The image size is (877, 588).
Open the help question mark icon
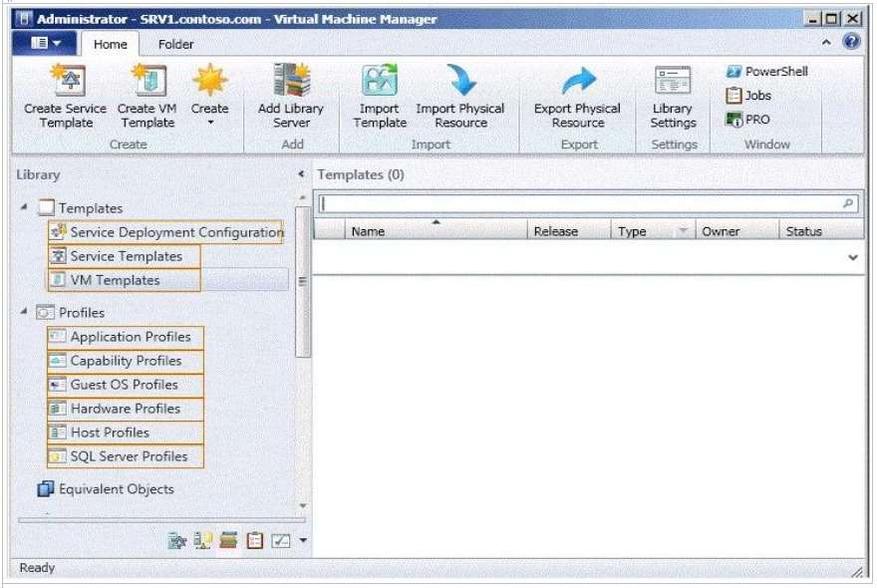(851, 42)
